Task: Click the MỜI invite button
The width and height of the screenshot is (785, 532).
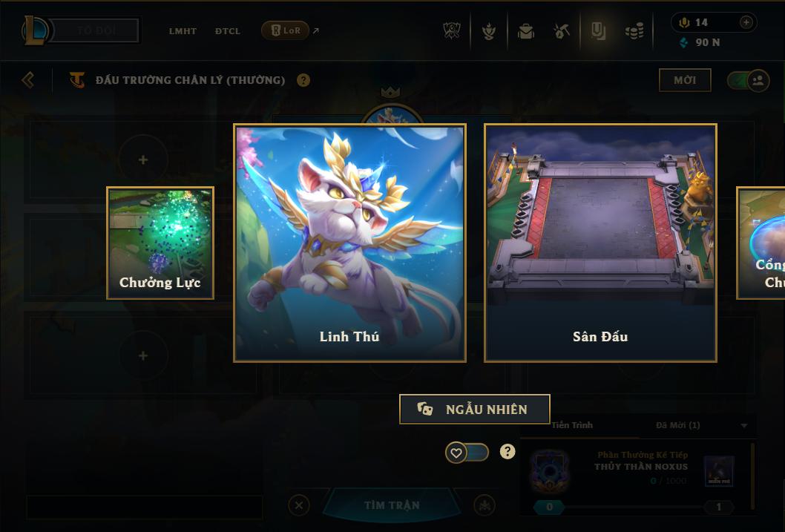Action: click(x=685, y=80)
